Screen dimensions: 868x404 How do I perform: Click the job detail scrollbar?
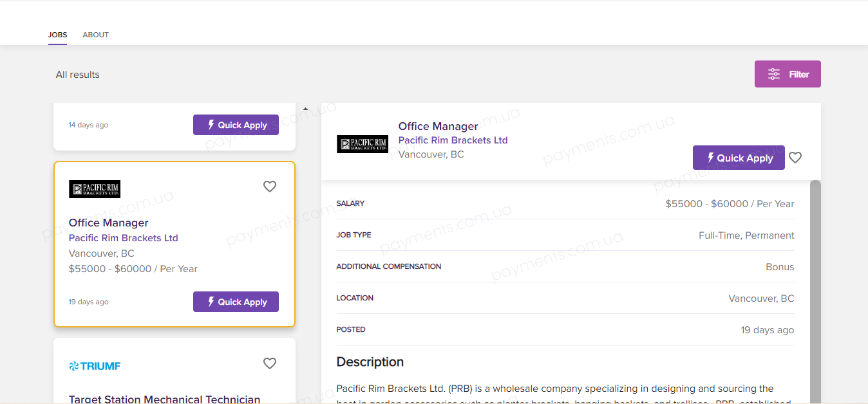[x=815, y=292]
